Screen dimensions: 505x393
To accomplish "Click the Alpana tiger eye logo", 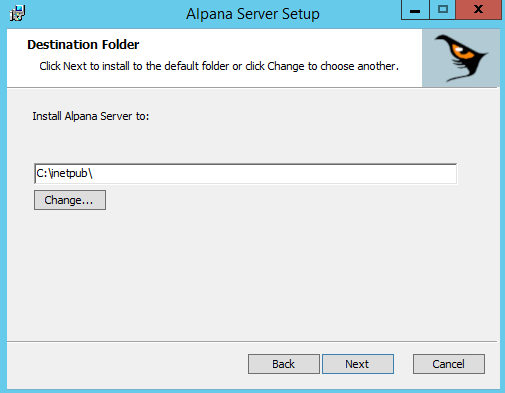I will pos(461,58).
